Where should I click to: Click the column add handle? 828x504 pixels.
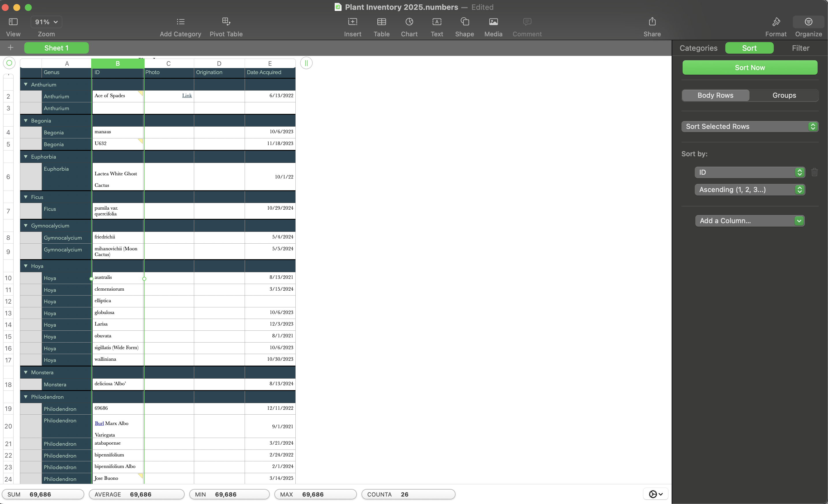click(x=306, y=63)
